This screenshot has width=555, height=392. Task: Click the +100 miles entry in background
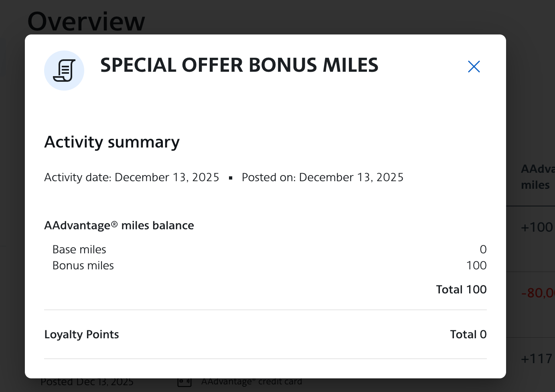click(x=537, y=227)
